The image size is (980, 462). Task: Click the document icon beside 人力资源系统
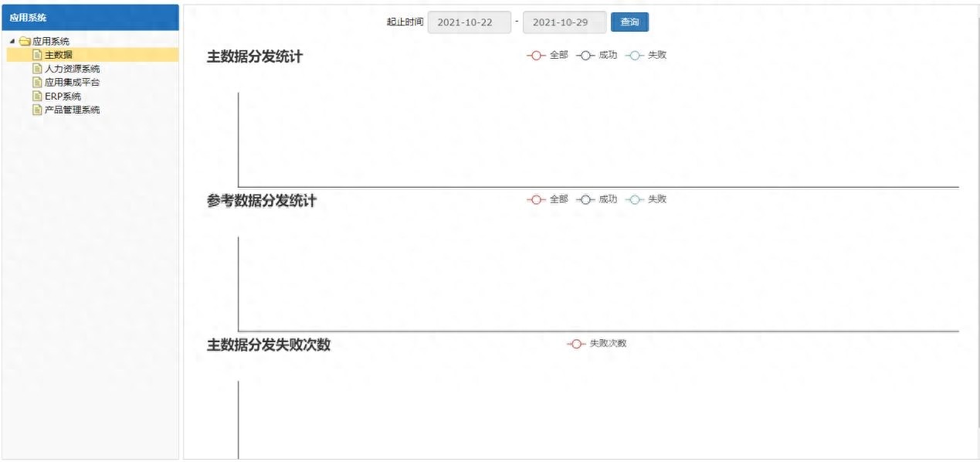37,69
